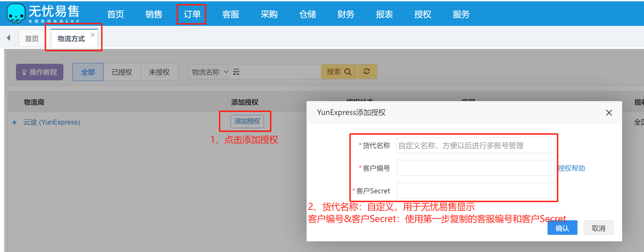Click the 货代名称 input field
The height and width of the screenshot is (252, 644).
point(475,146)
